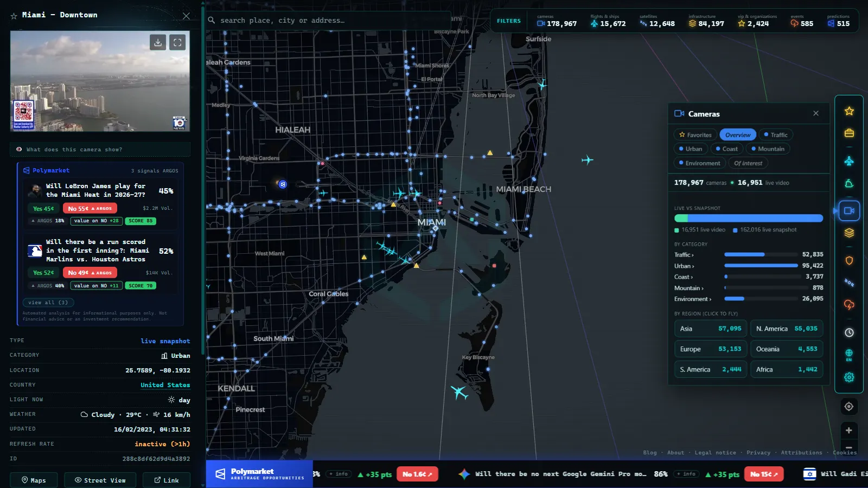The image size is (868, 488).
Task: Click the search place, city or address field
Action: point(329,21)
